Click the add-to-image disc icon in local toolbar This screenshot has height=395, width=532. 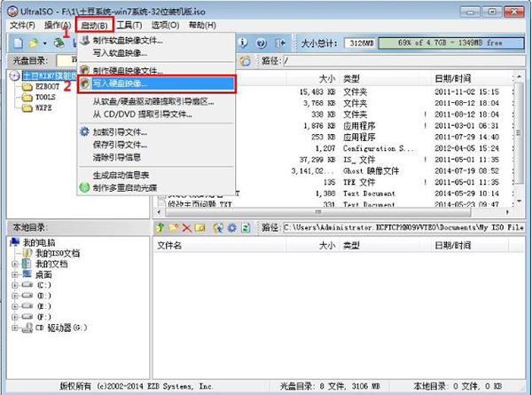[x=218, y=227]
